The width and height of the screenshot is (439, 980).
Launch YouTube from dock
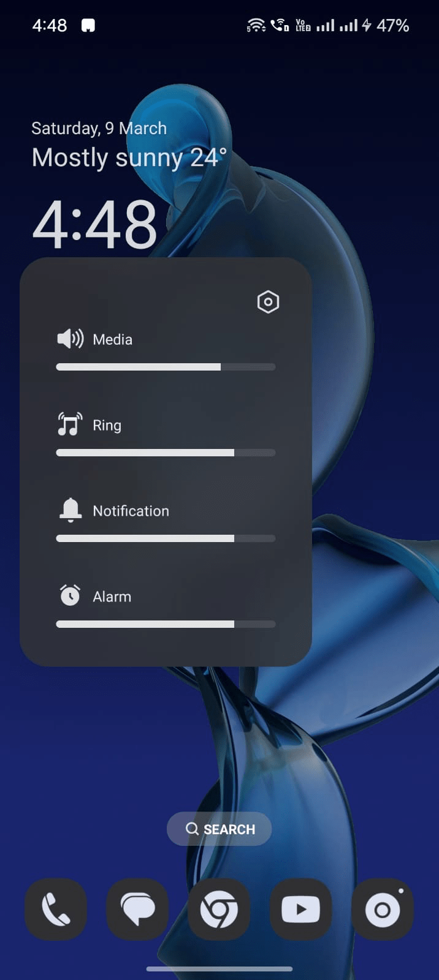[300, 909]
